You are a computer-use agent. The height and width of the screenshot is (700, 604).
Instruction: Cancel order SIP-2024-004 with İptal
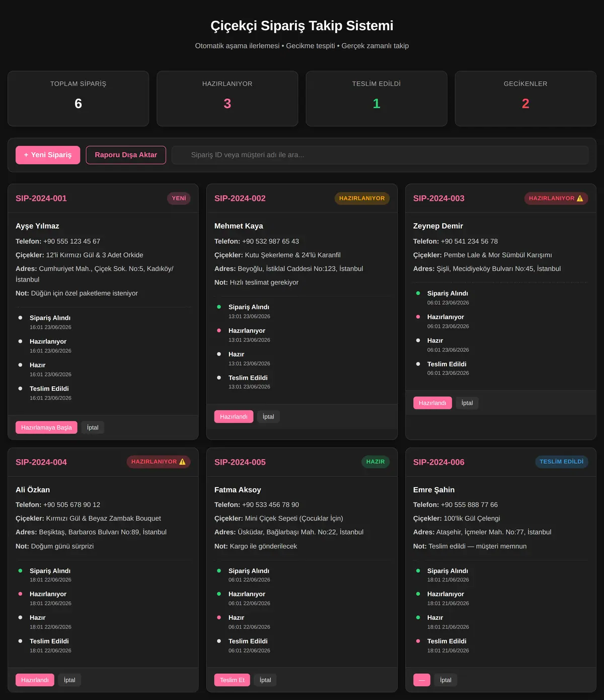[x=69, y=680]
